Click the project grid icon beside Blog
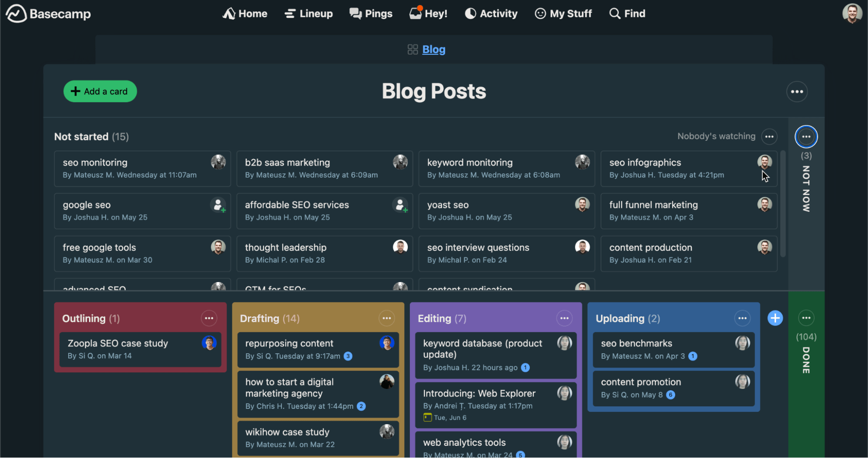This screenshot has width=868, height=458. click(413, 50)
